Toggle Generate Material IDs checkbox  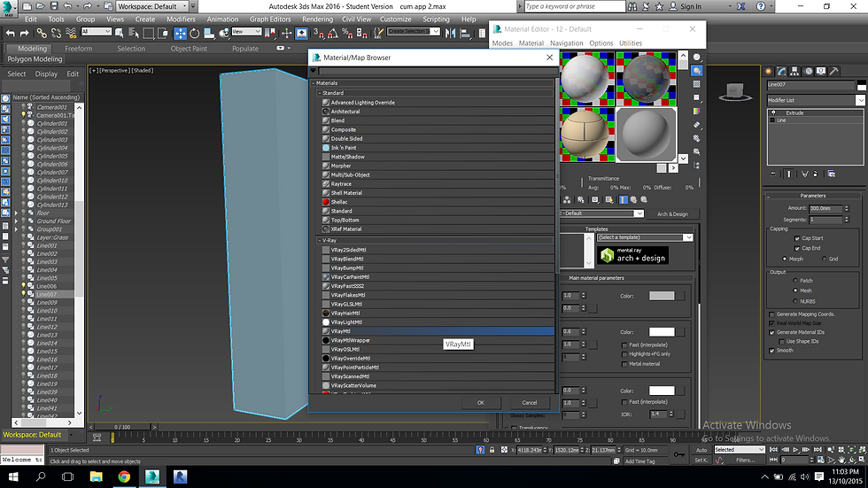[x=771, y=332]
